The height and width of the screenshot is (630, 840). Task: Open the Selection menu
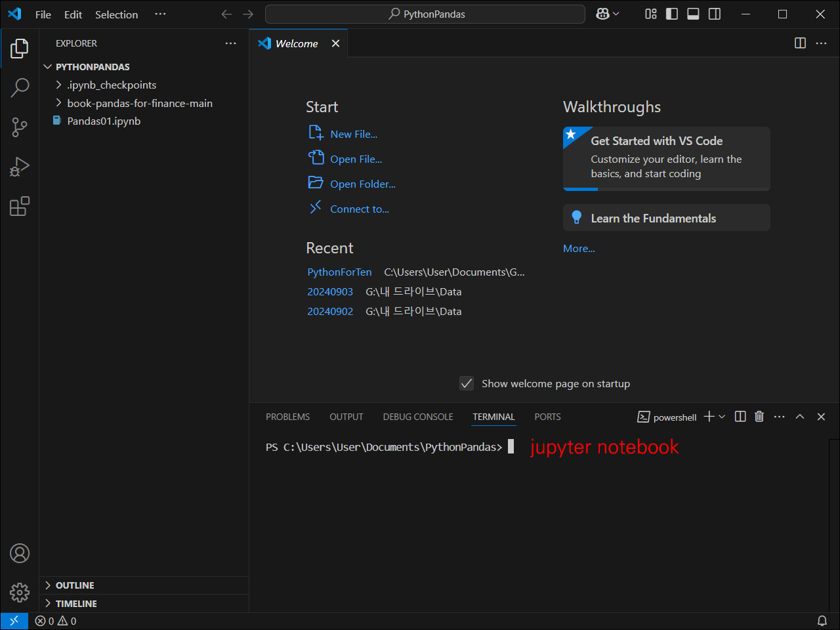point(116,14)
